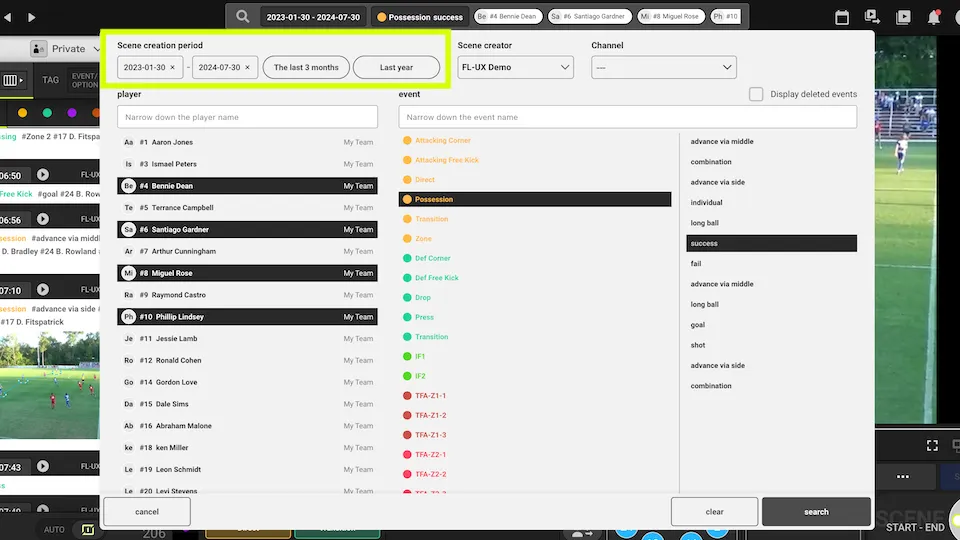Open the export video icon next to calendar
Screen dimensions: 960x540
click(872, 17)
